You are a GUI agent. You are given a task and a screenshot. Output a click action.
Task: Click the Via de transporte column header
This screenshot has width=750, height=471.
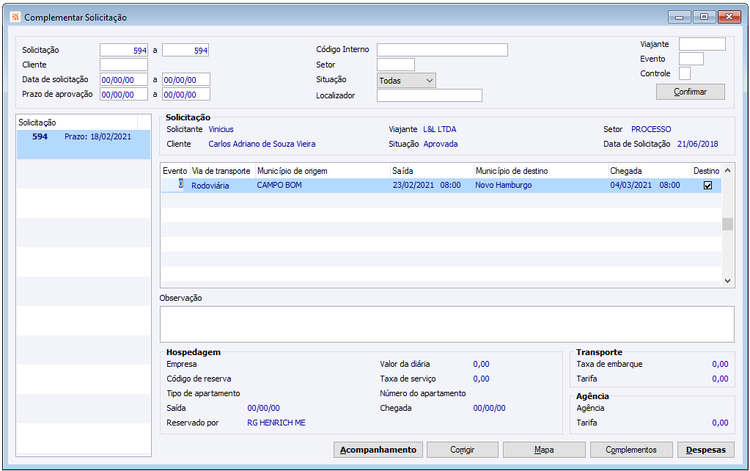(x=221, y=171)
